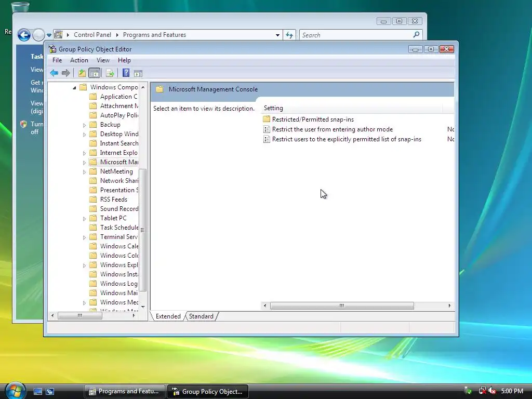Click the muted volume tray icon
Screen dimensions: 532x399
tap(492, 391)
